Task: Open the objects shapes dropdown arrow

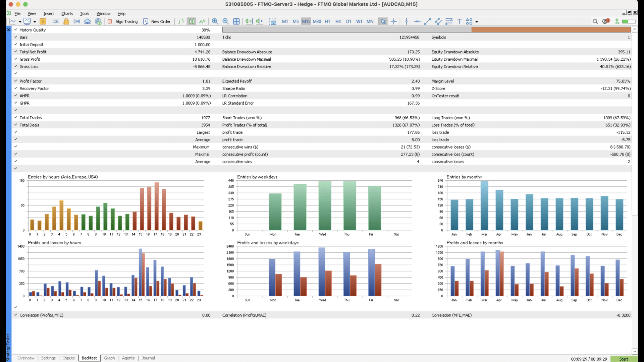Action: coord(477,22)
